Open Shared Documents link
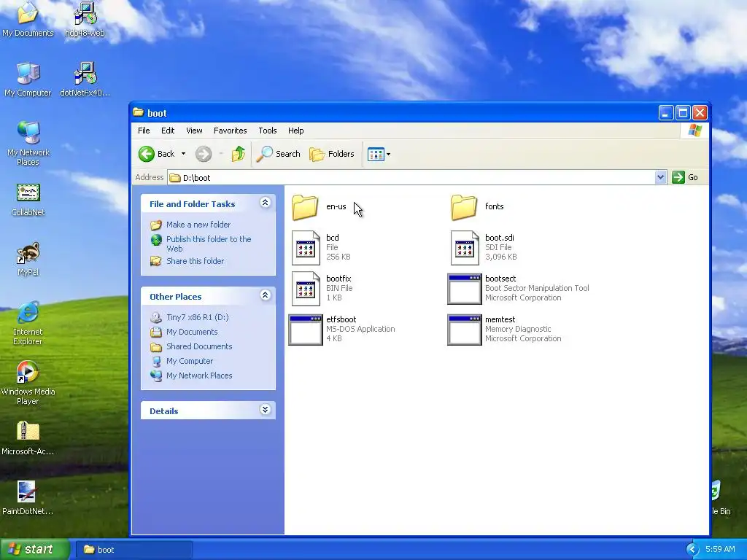Screen dimensions: 747x560 pos(199,346)
